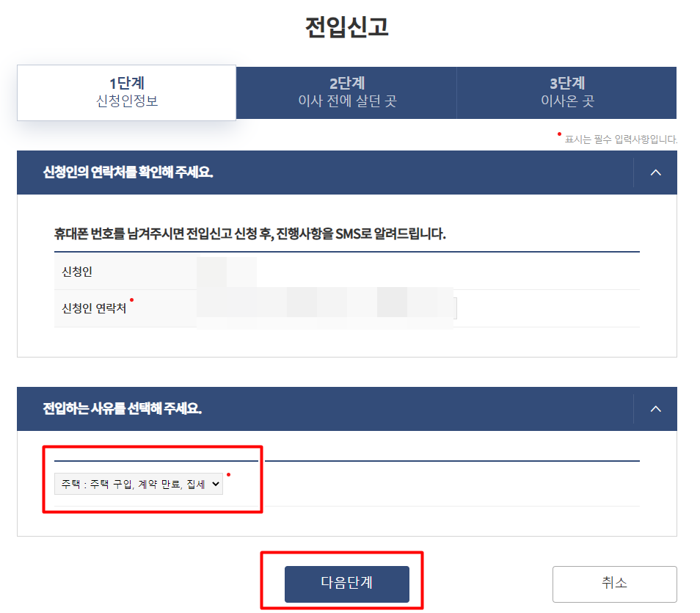The image size is (700, 613).
Task: Open the 주택 : 주택 구입 reason dropdown
Action: [139, 484]
